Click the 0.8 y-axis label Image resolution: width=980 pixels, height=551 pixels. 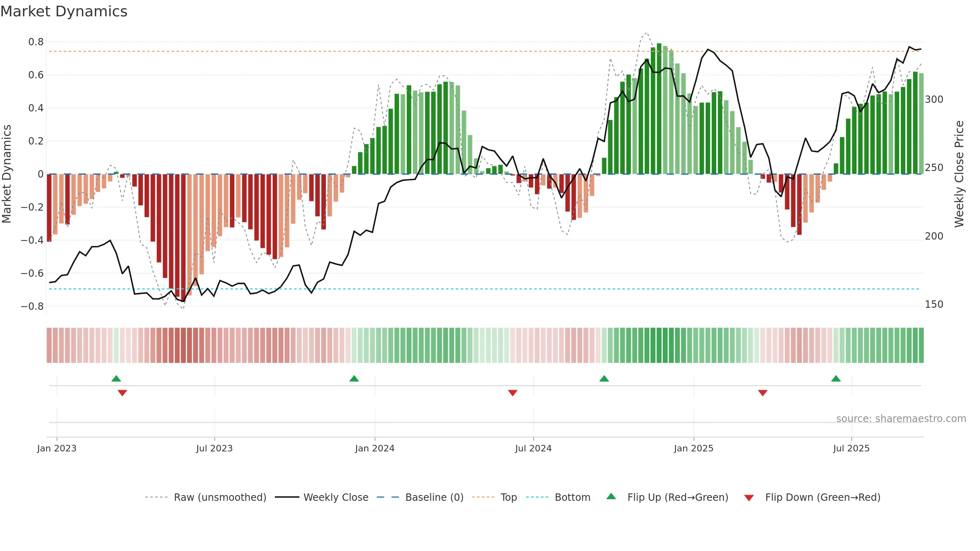[x=36, y=42]
